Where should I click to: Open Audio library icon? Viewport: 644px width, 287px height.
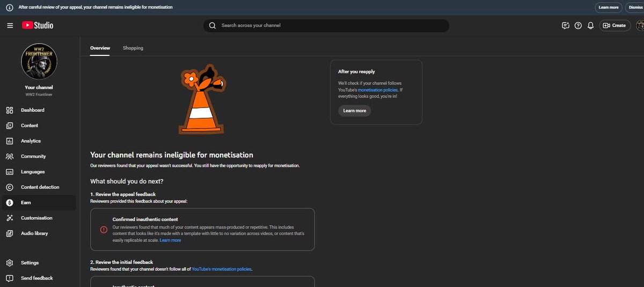10,233
